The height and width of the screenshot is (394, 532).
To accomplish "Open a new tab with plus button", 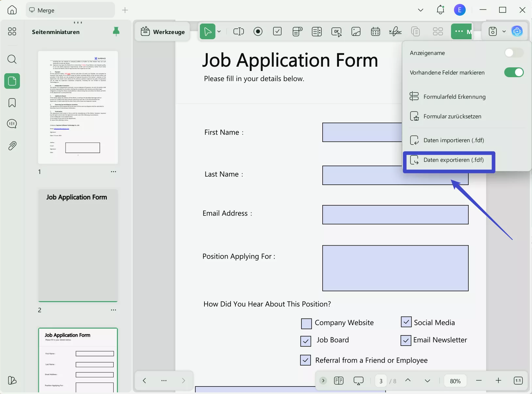I will coord(125,10).
